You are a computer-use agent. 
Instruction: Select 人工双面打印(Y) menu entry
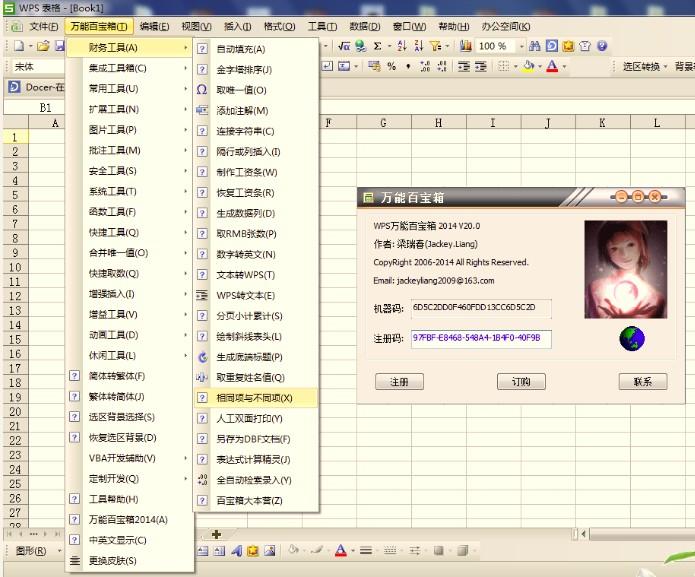tap(256, 418)
